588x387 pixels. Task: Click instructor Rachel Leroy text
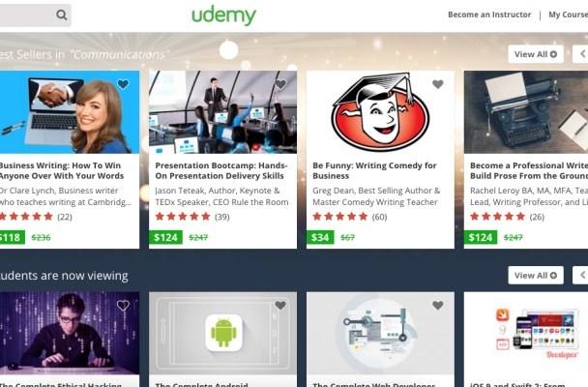tap(529, 196)
